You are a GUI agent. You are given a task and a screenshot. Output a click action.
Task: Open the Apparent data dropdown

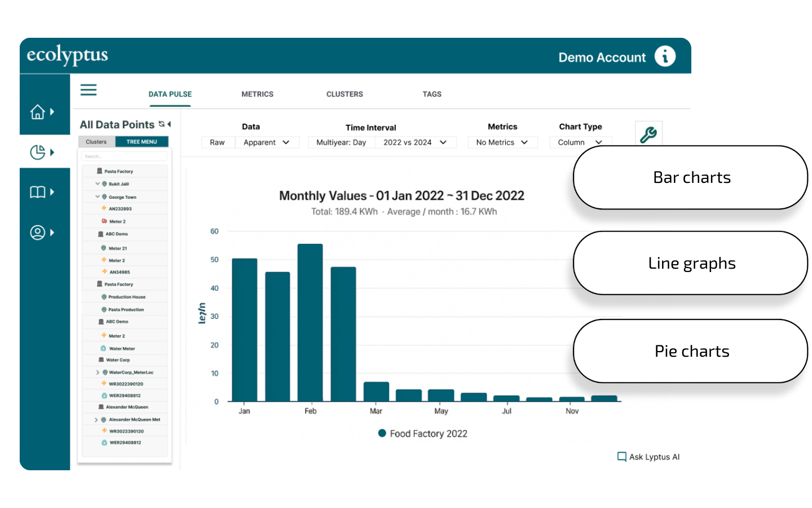[267, 142]
